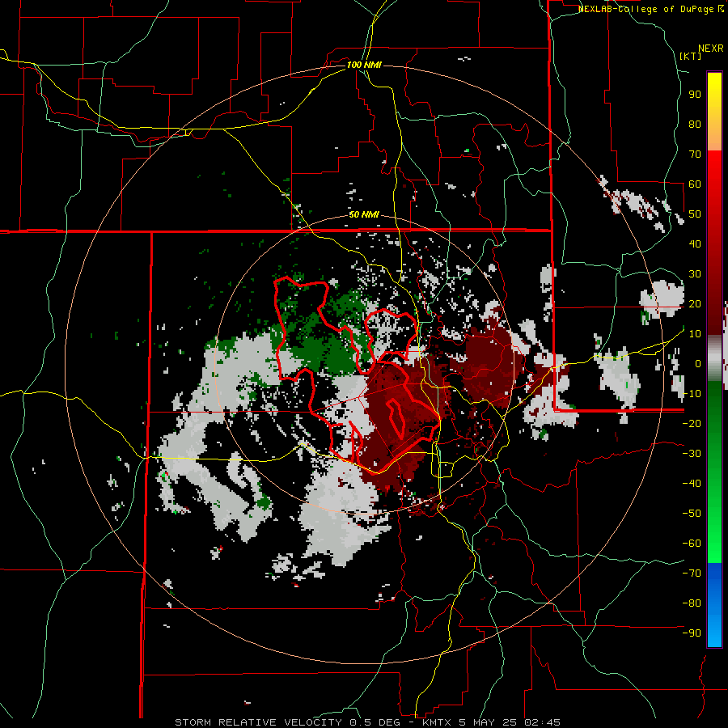Select the 50 NMI range ring label
This screenshot has width=728, height=728.
tap(364, 214)
